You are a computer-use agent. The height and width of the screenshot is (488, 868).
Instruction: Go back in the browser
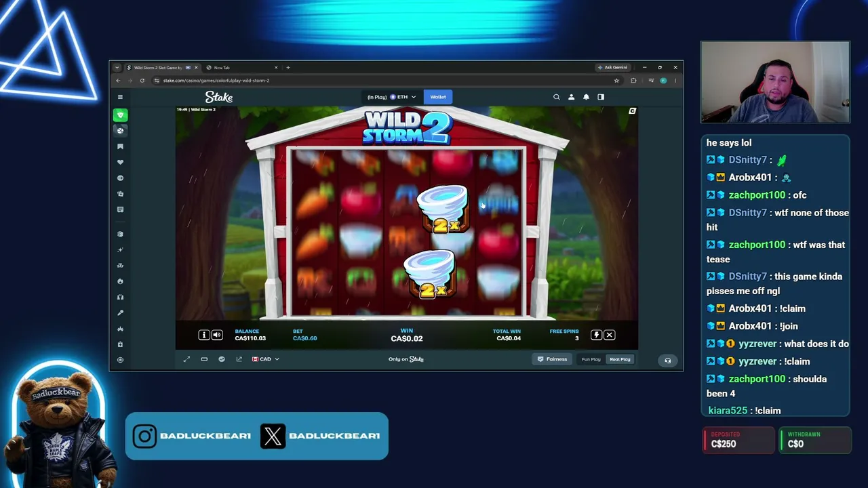118,81
